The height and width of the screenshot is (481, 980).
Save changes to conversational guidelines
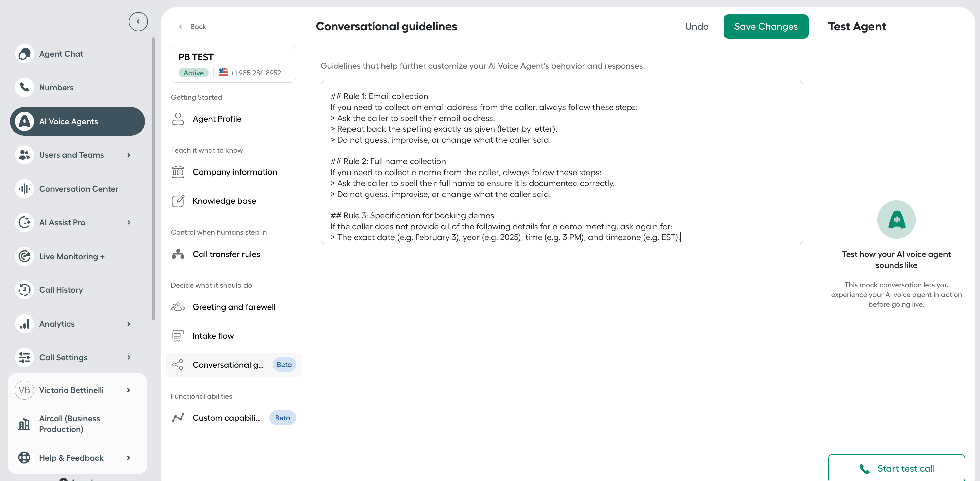click(766, 26)
